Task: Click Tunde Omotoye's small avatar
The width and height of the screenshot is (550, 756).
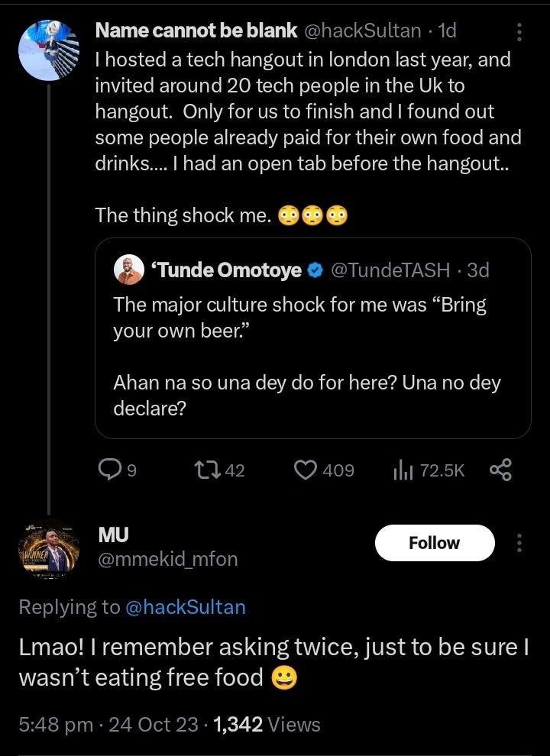Action: point(129,270)
